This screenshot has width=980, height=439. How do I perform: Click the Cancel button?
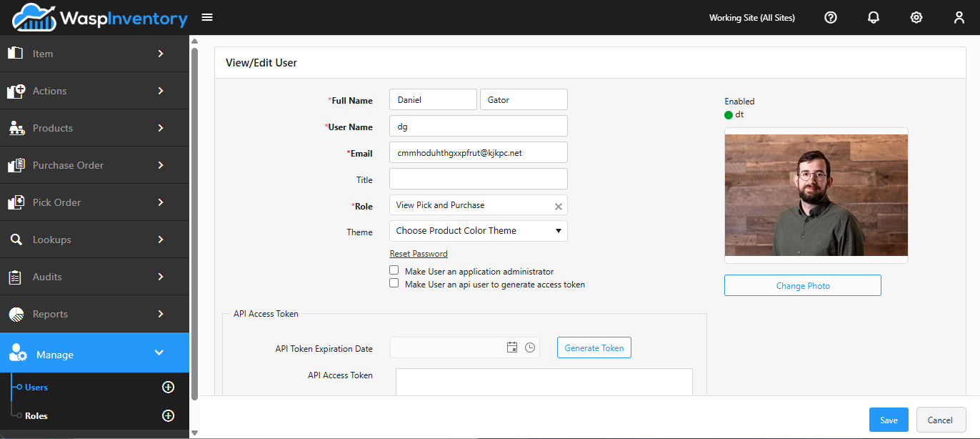point(941,420)
